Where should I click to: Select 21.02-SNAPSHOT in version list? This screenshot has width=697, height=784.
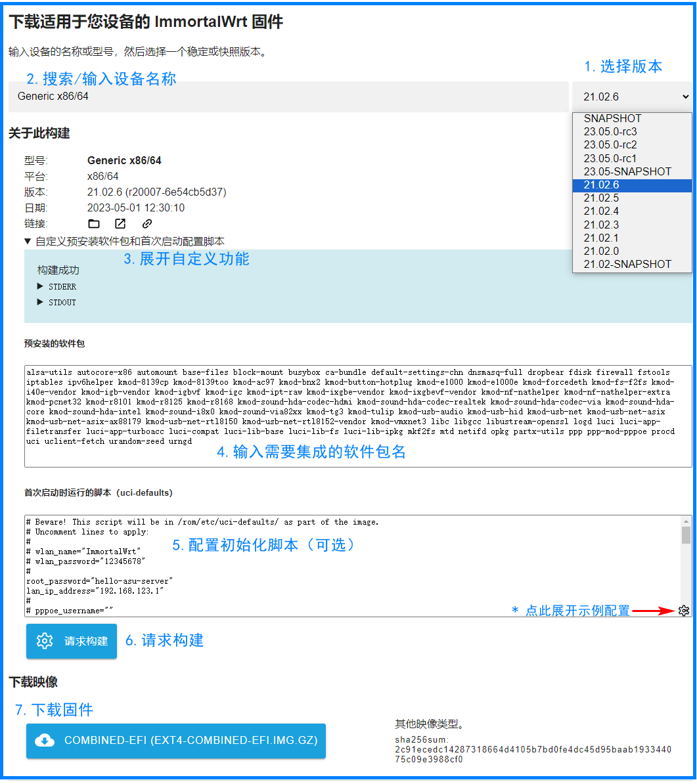point(632,265)
